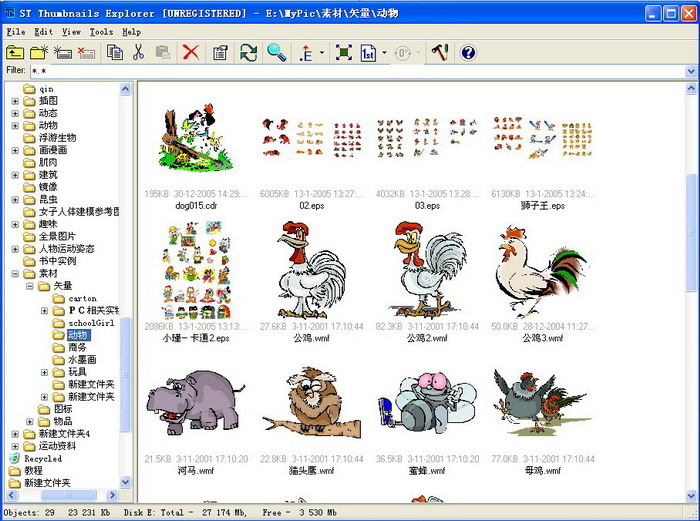Viewport: 700px width, 521px height.
Task: Click the disconnect network drive icon
Action: [x=87, y=53]
